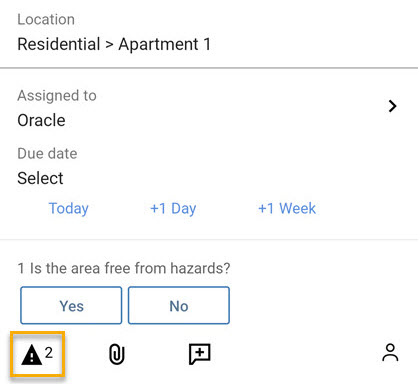The height and width of the screenshot is (384, 418).
Task: Click the Assigned to label
Action: point(57,96)
